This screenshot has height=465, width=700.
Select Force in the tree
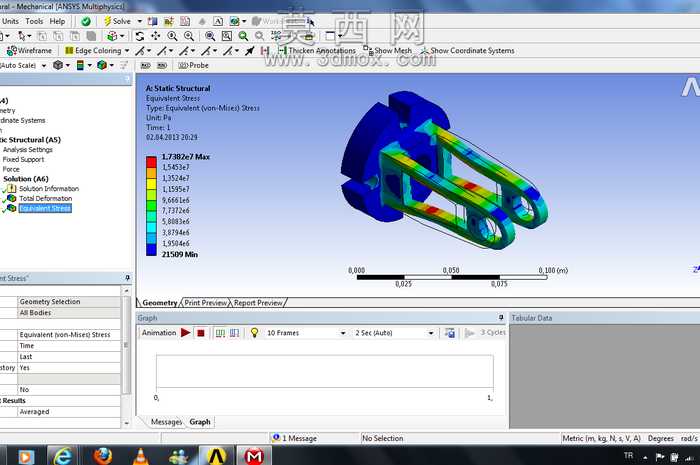tap(11, 170)
